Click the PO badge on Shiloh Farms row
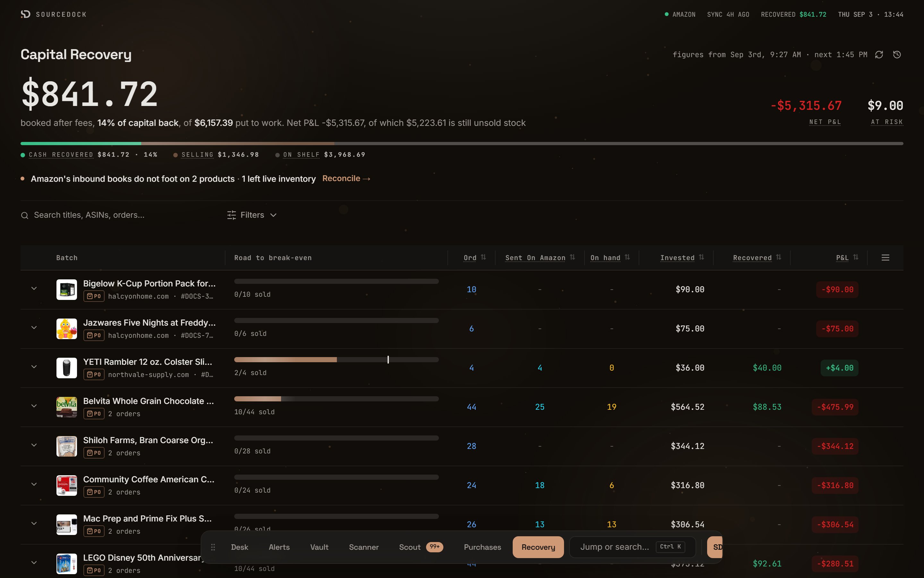This screenshot has height=578, width=924. click(94, 453)
